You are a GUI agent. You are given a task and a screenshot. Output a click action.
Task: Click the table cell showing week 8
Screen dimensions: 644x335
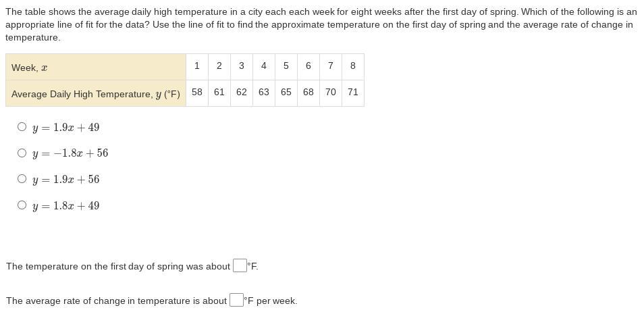click(x=353, y=67)
